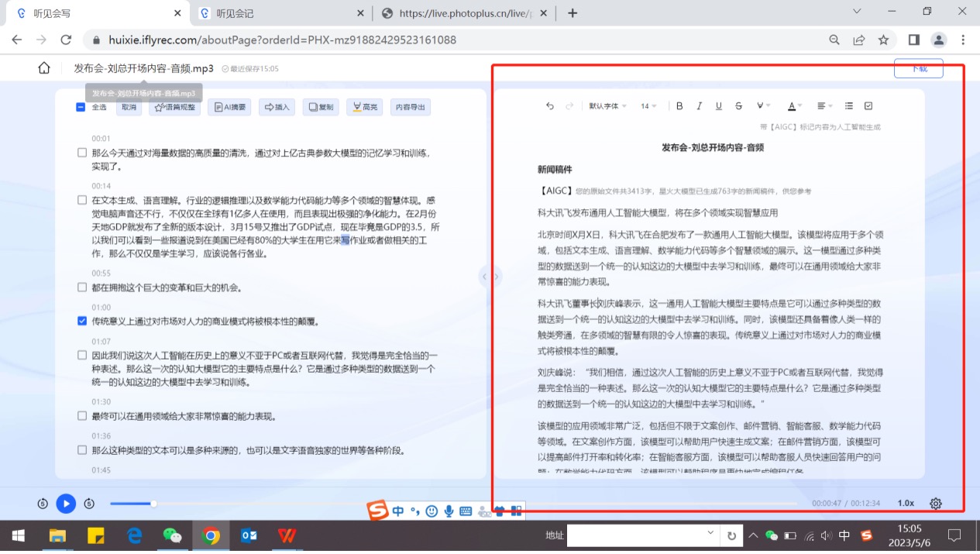Insert a checklist item
The height and width of the screenshot is (554, 980).
(x=868, y=106)
